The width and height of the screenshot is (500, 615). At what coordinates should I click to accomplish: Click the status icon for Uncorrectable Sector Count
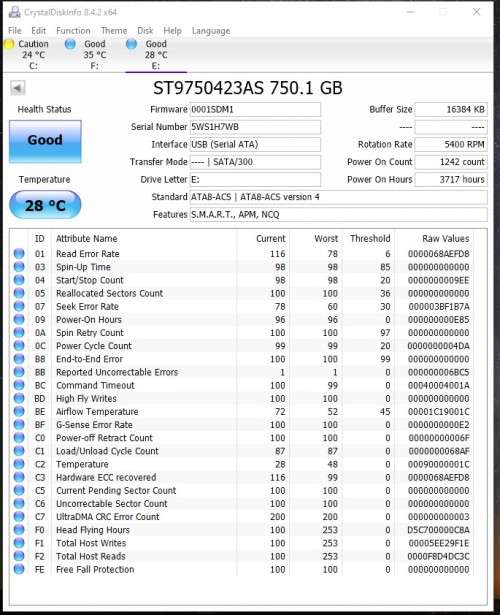(19, 503)
